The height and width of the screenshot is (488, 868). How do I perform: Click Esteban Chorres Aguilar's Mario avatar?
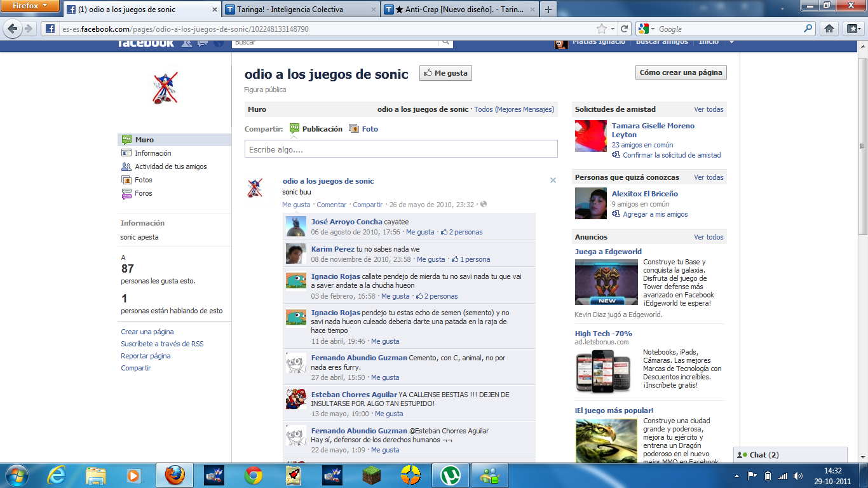[296, 398]
